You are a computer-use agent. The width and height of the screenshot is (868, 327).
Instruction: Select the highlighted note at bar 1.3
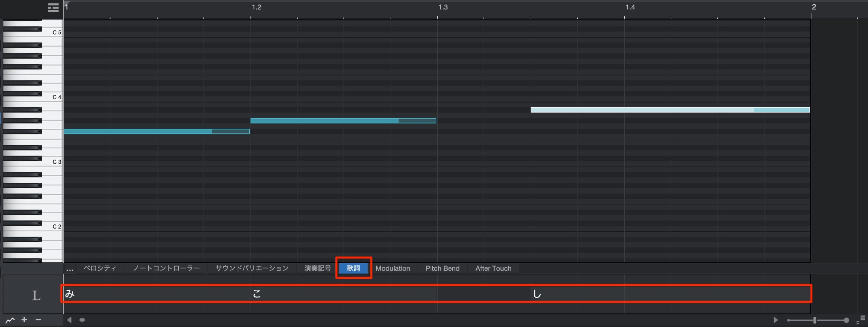pyautogui.click(x=670, y=110)
